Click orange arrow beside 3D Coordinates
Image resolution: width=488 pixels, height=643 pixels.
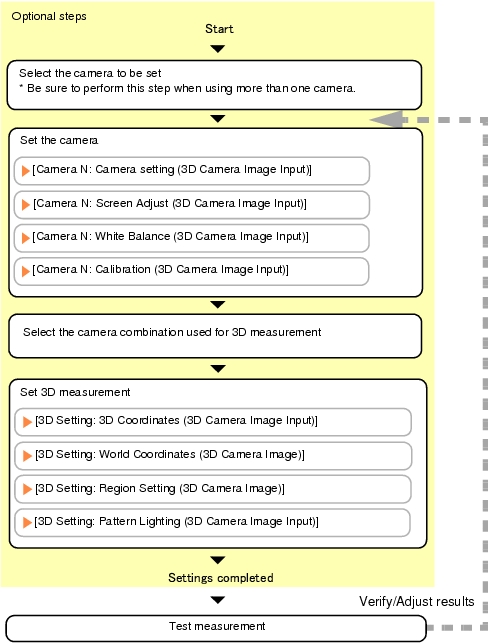click(x=27, y=422)
